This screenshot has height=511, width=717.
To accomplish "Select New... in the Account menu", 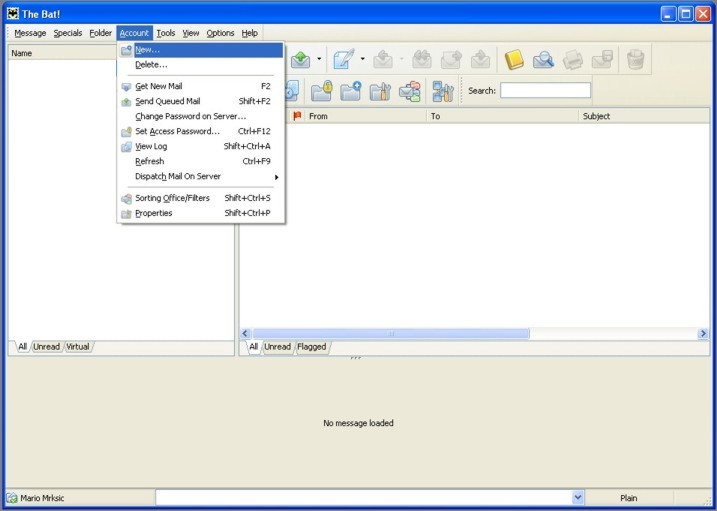I will tap(201, 50).
